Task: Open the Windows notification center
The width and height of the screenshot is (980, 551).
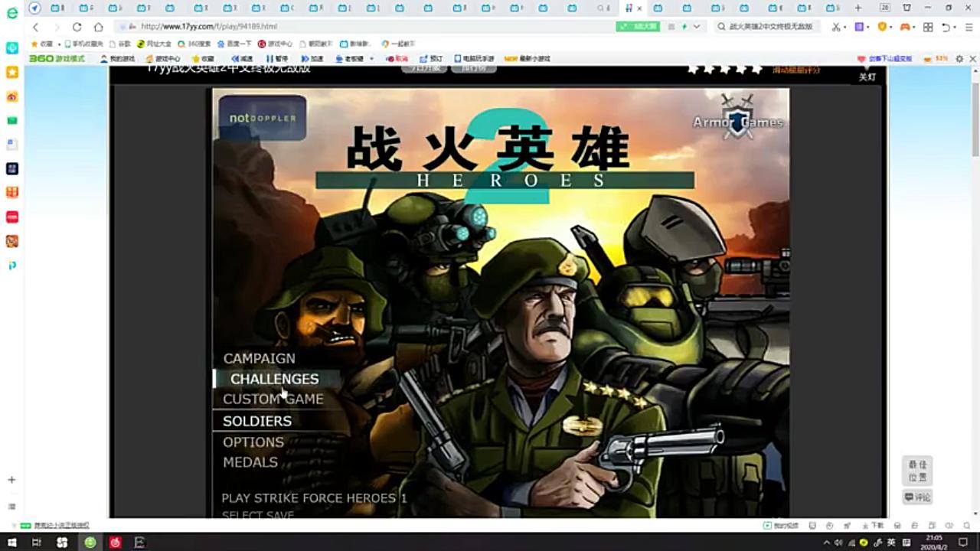Action: point(963,542)
